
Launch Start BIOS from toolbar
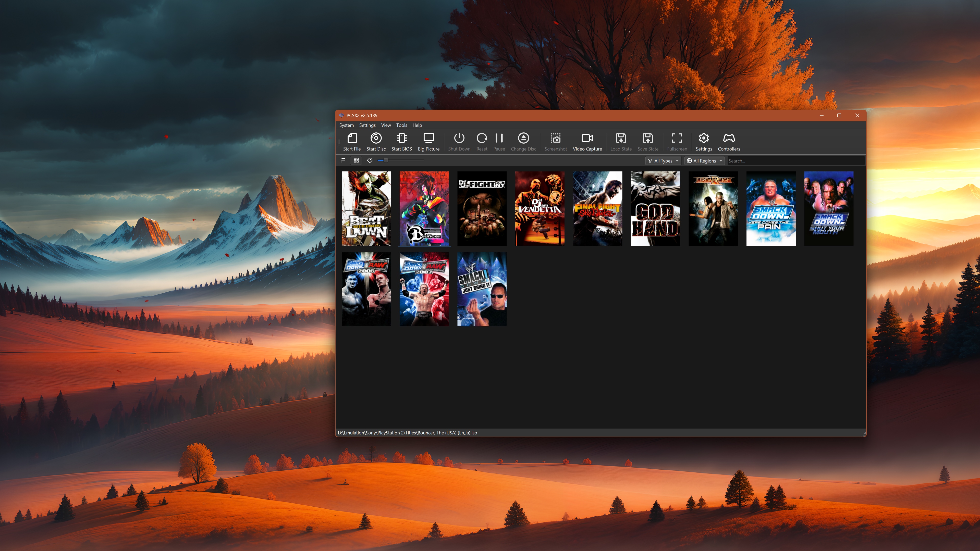[x=401, y=142]
